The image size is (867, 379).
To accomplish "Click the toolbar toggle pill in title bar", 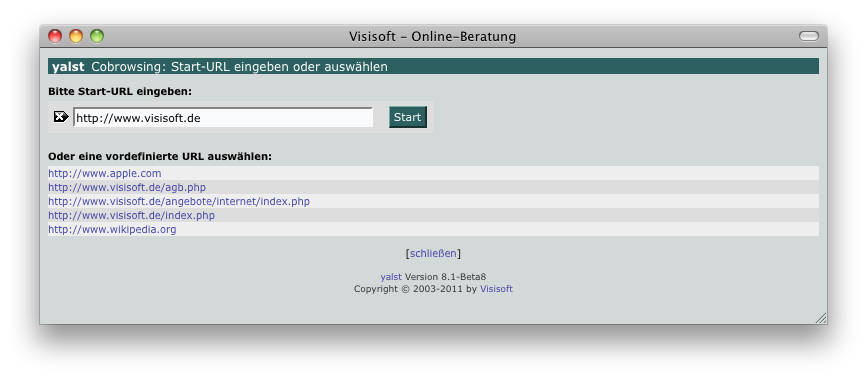I will click(x=808, y=36).
